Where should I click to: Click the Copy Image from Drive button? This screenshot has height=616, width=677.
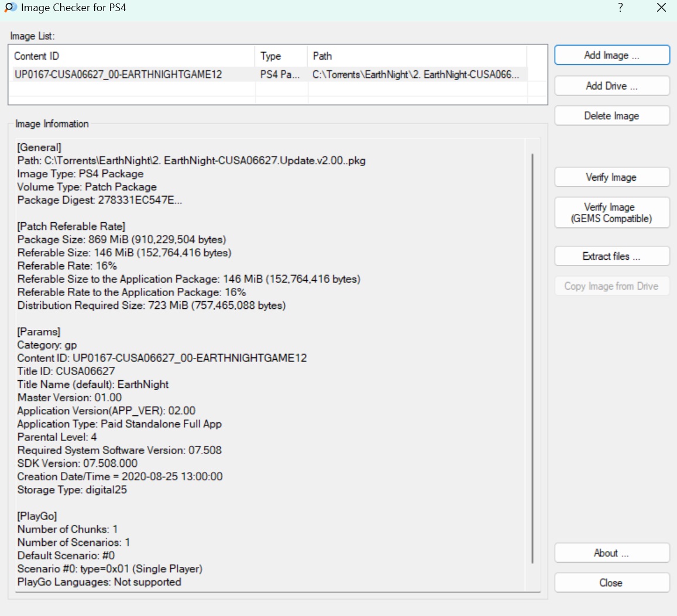coord(611,286)
